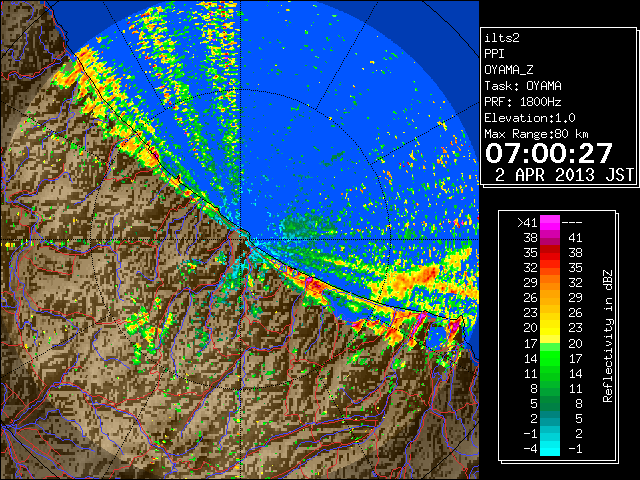Click the 'ilts2' label in info box
640x480 pixels.
tap(502, 38)
